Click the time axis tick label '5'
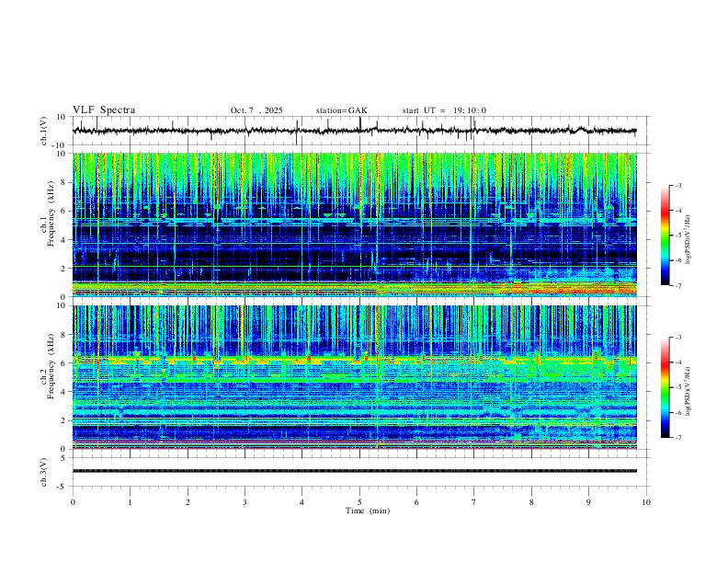Screen dimensions: 728x563 click(x=359, y=502)
